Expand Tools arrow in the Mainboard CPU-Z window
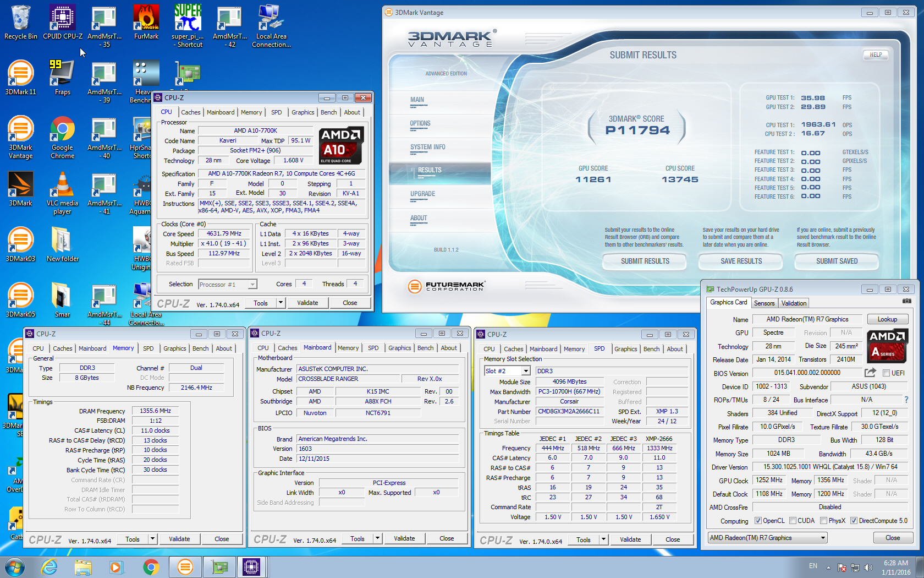Viewport: 924px width, 578px height. click(x=377, y=538)
